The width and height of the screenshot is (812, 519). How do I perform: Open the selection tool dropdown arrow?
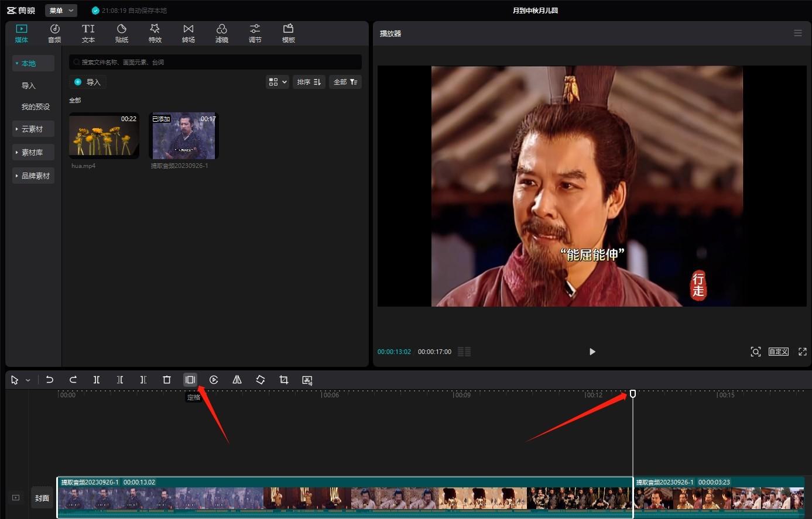[28, 380]
